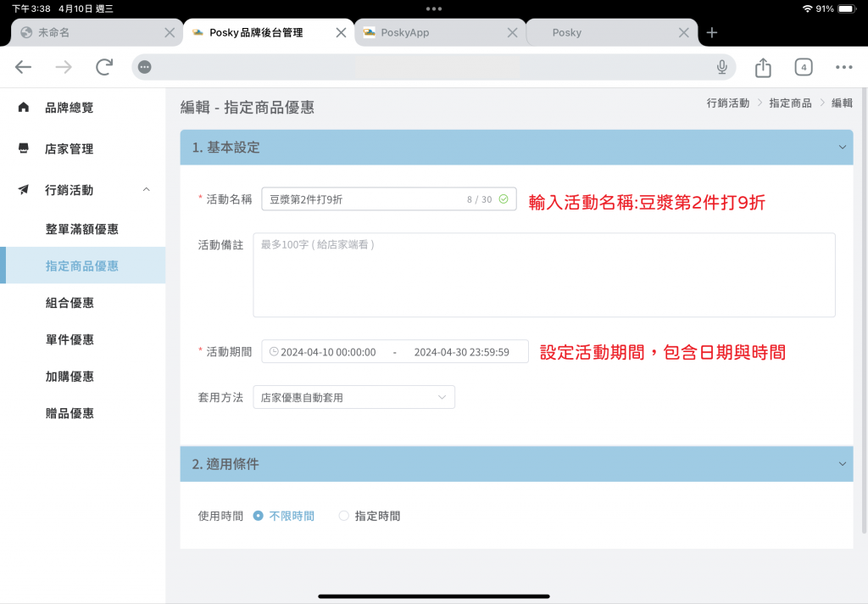
Task: Open a new tab with plus icon
Action: click(x=712, y=33)
